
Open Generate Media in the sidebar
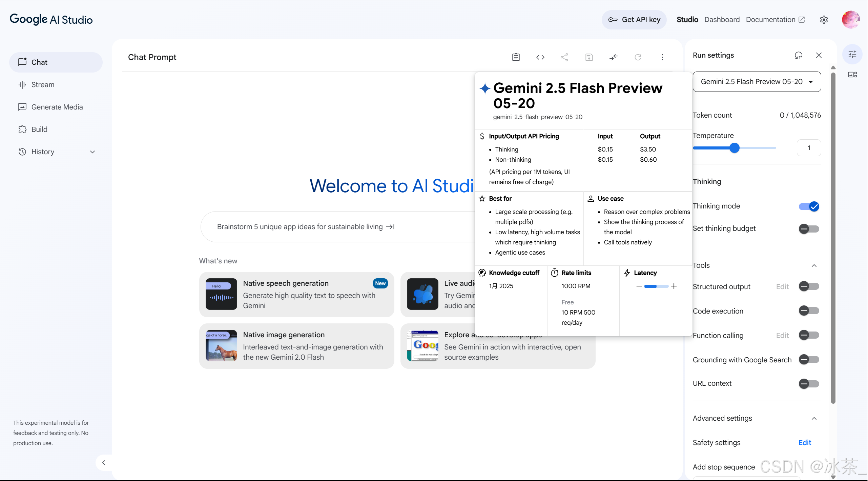coord(56,107)
